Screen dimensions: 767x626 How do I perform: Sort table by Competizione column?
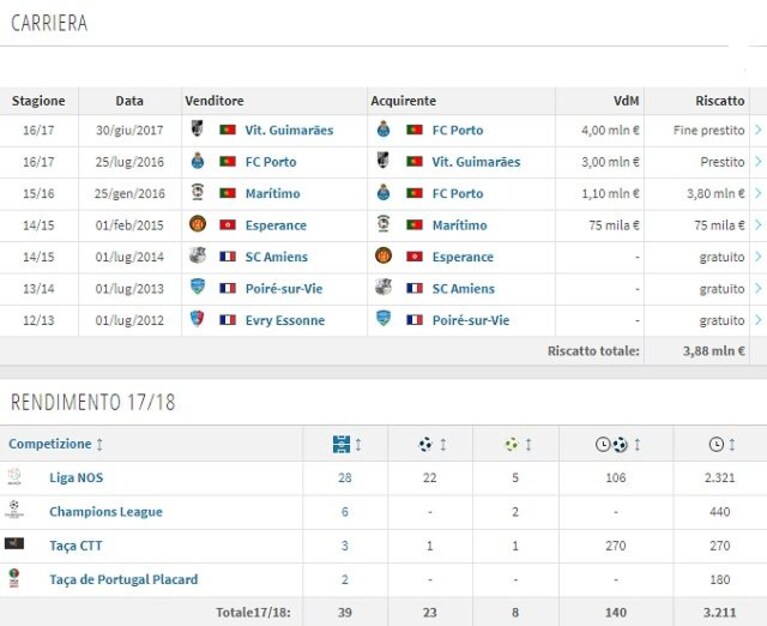[x=56, y=444]
